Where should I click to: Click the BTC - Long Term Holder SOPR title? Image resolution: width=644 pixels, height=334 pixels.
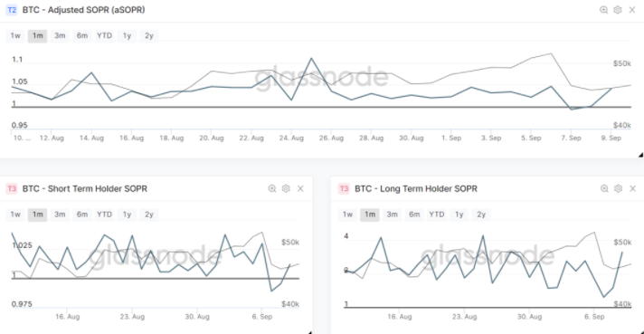point(416,188)
